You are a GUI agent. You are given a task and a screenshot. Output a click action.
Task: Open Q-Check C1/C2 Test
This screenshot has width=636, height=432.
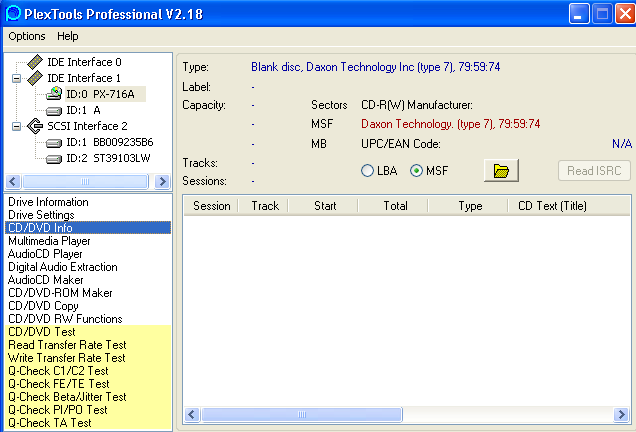pos(88,370)
